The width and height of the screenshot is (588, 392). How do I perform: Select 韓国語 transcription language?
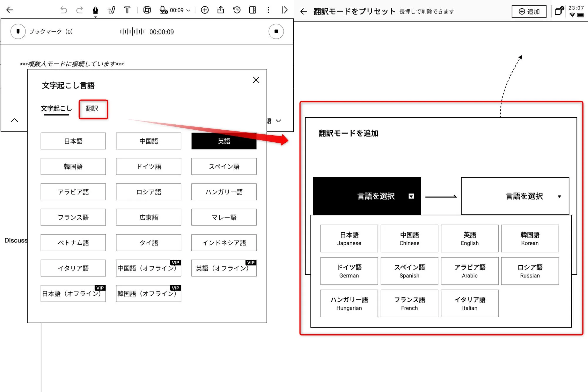click(73, 166)
